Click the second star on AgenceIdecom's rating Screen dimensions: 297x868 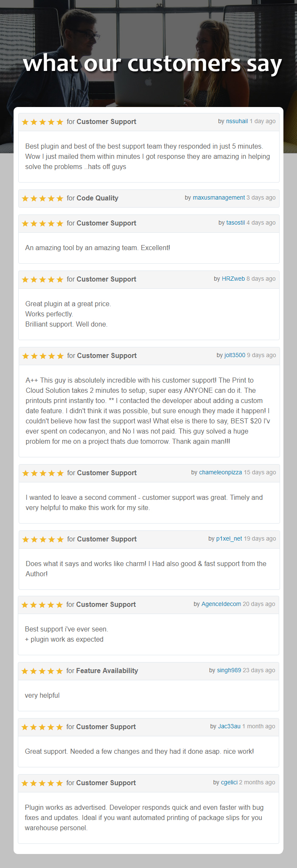coord(34,604)
